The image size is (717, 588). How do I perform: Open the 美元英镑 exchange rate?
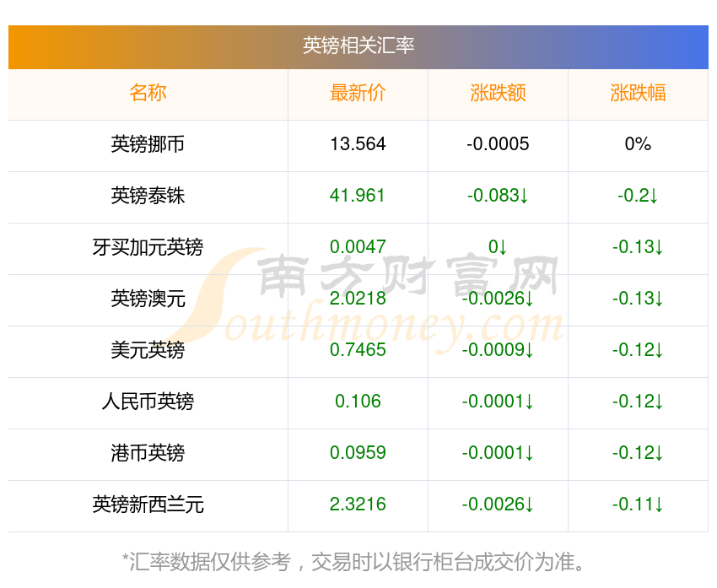click(x=148, y=350)
